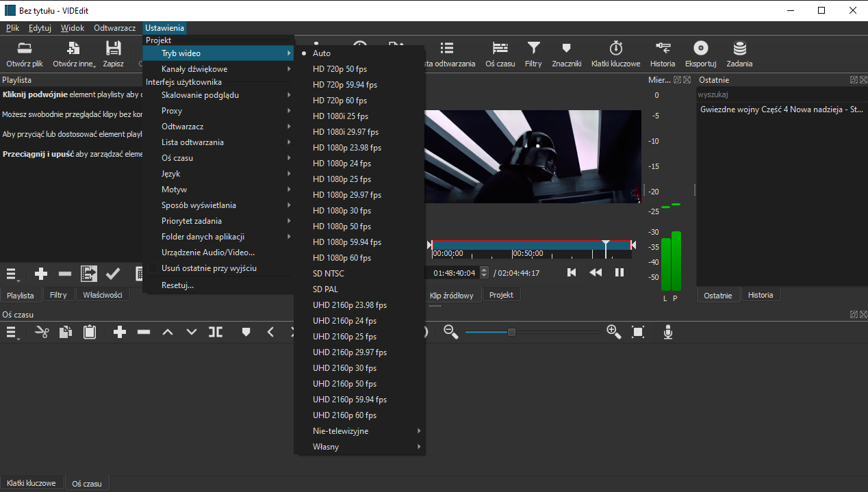868x492 pixels.
Task: Open the Edytuj menu
Action: pyautogui.click(x=40, y=28)
